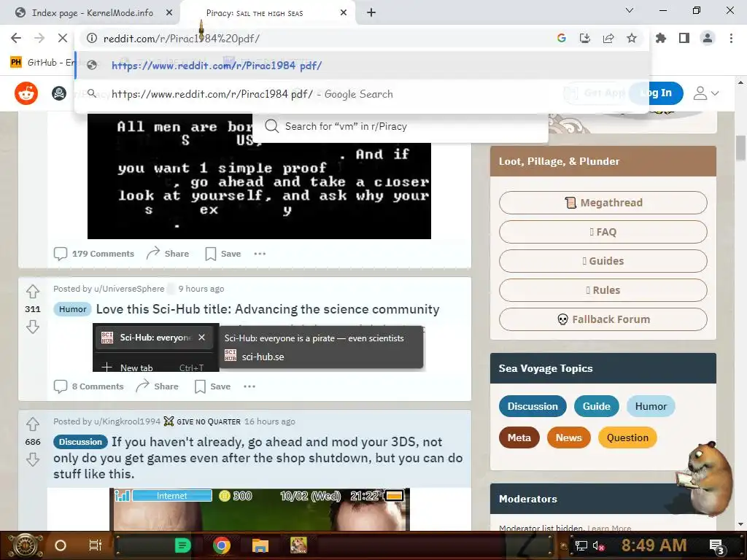Open 179 Comments on the post

click(x=94, y=254)
